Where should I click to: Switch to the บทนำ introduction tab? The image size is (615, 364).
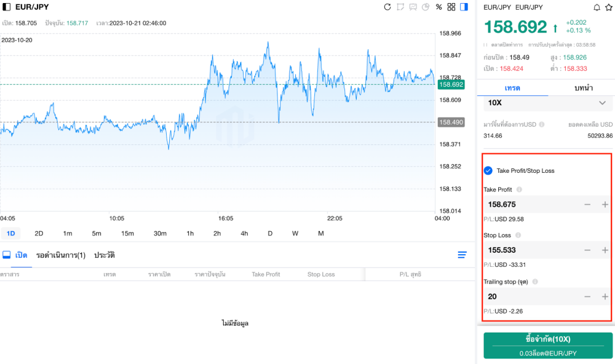[582, 88]
